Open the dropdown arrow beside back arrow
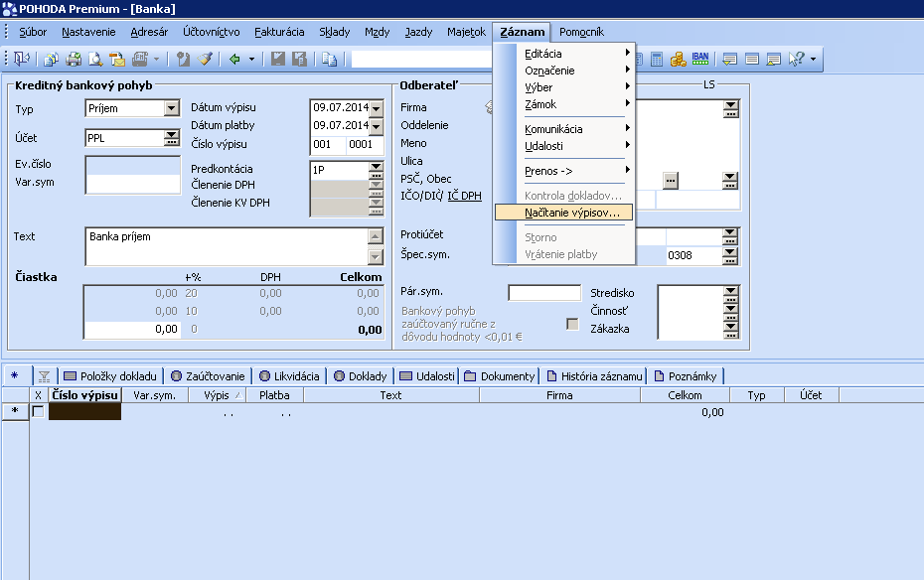 click(251, 59)
